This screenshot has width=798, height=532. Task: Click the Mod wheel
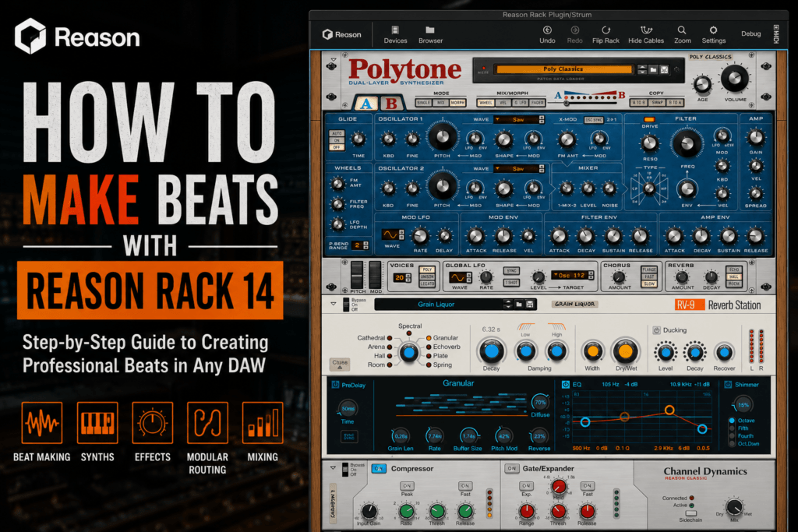[x=375, y=275]
